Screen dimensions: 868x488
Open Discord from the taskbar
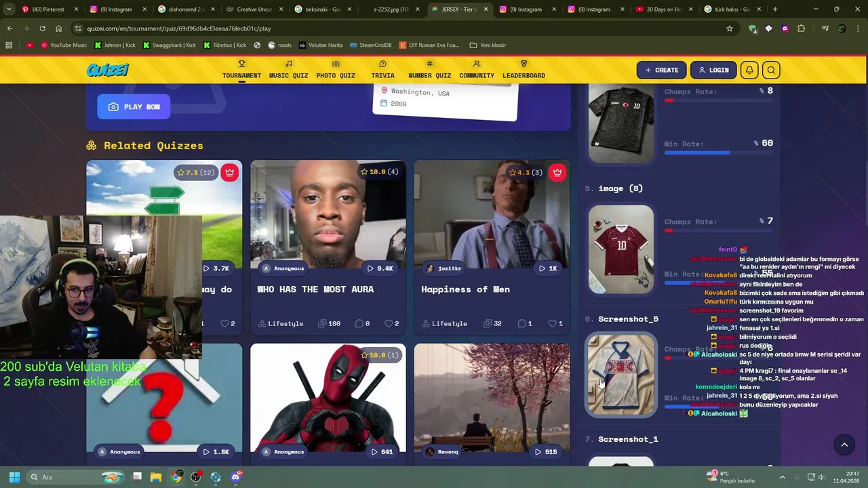click(x=235, y=477)
